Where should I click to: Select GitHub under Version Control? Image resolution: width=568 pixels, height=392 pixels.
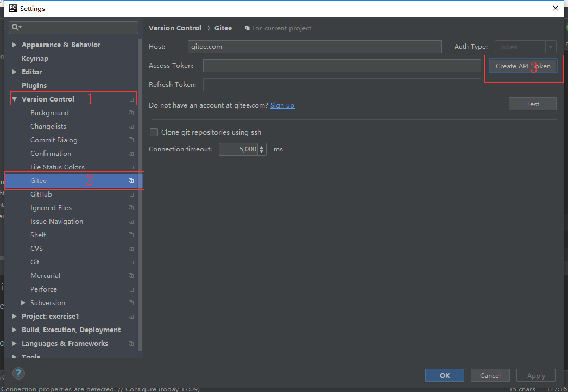pos(41,194)
